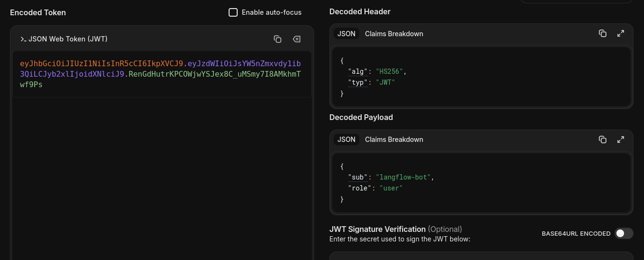Click the Decoded Payload heading
The height and width of the screenshot is (260, 644).
click(361, 117)
